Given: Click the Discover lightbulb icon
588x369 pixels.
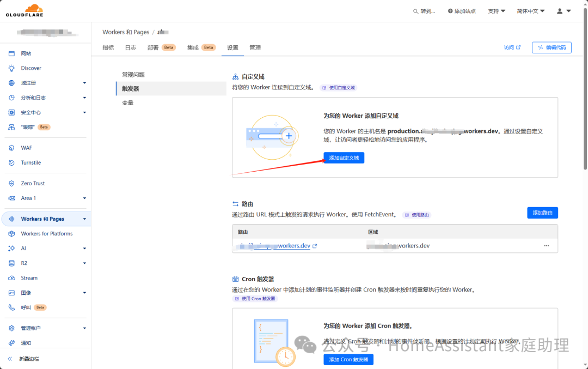Looking at the screenshot, I should [x=11, y=68].
